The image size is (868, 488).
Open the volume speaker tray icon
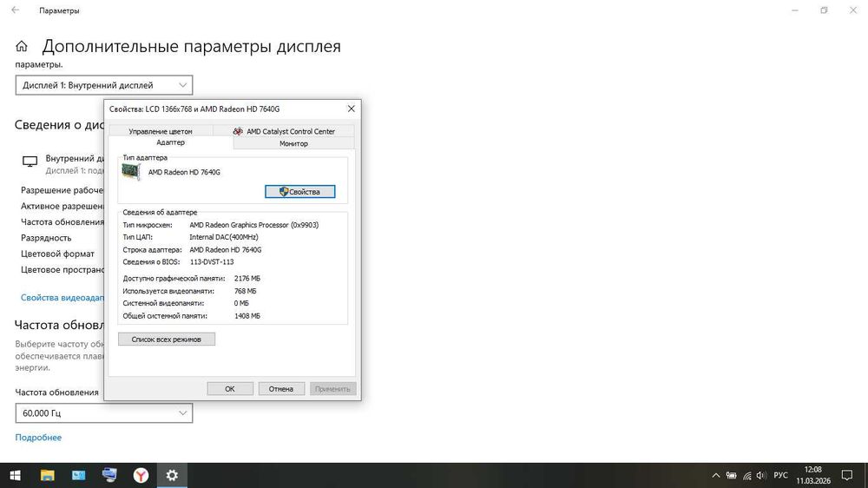761,475
